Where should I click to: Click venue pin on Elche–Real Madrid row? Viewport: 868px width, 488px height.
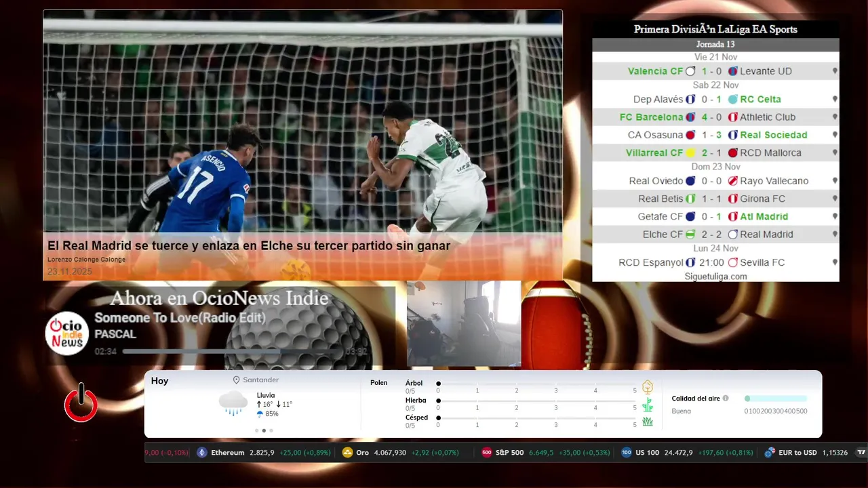pos(835,235)
